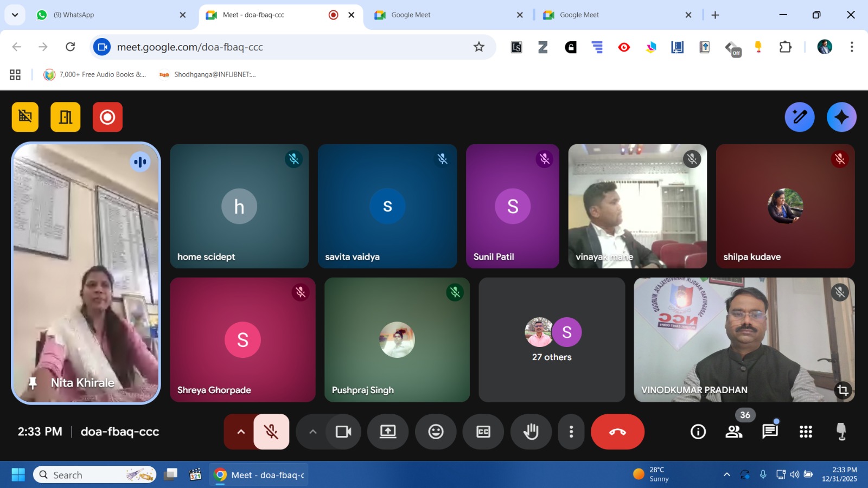Open more options three-dot menu
This screenshot has height=488, width=868.
click(x=571, y=432)
